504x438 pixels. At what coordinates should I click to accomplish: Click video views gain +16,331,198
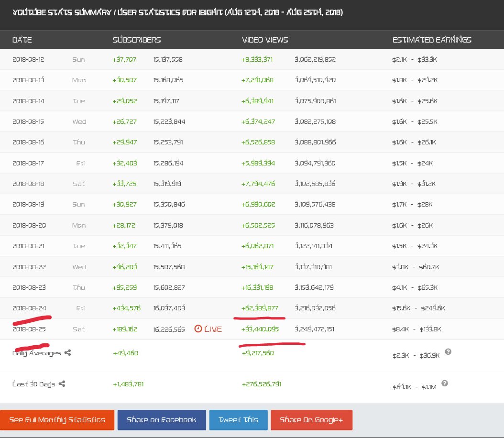[x=257, y=287]
